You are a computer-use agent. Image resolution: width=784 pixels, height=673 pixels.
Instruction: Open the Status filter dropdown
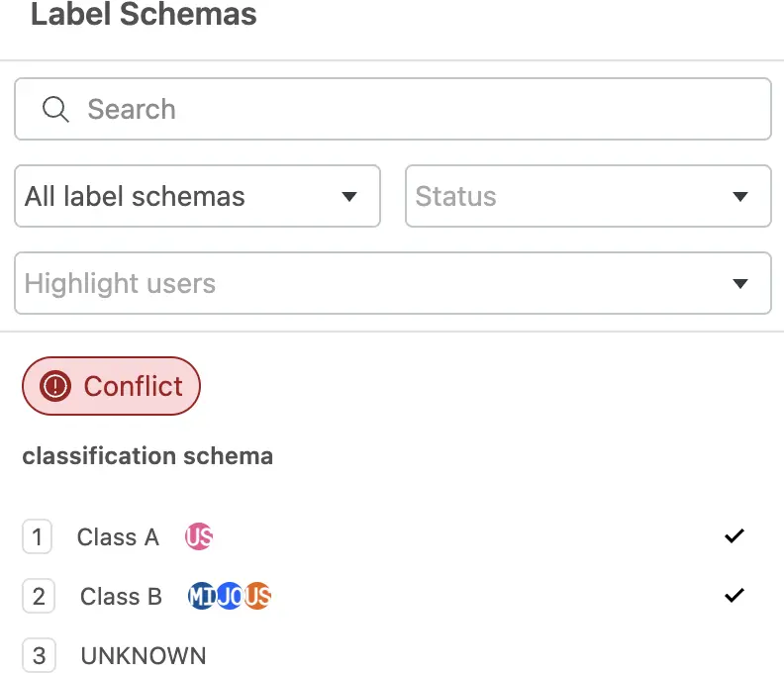click(x=589, y=196)
